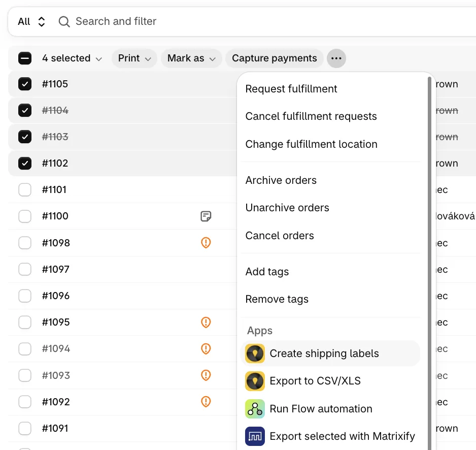The image size is (476, 450).
Task: Open the three-dot more actions button
Action: 336,58
